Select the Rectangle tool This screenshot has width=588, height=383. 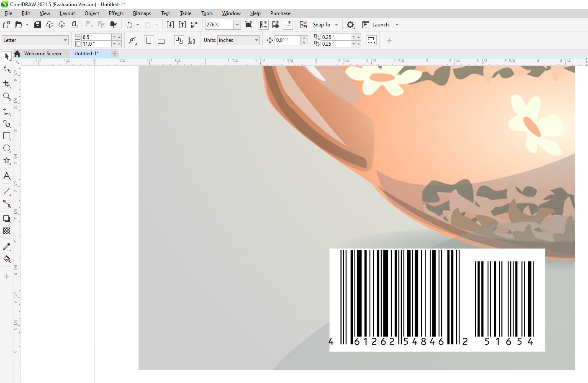coord(7,136)
